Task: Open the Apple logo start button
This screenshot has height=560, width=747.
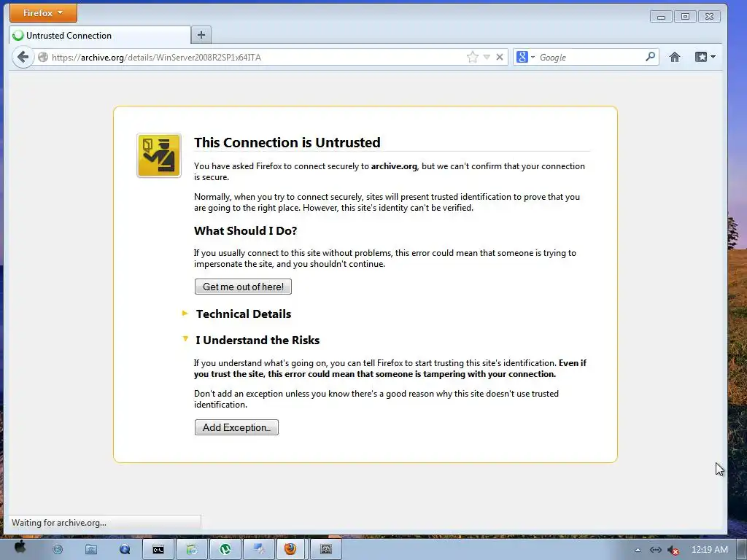Action: coord(20,548)
